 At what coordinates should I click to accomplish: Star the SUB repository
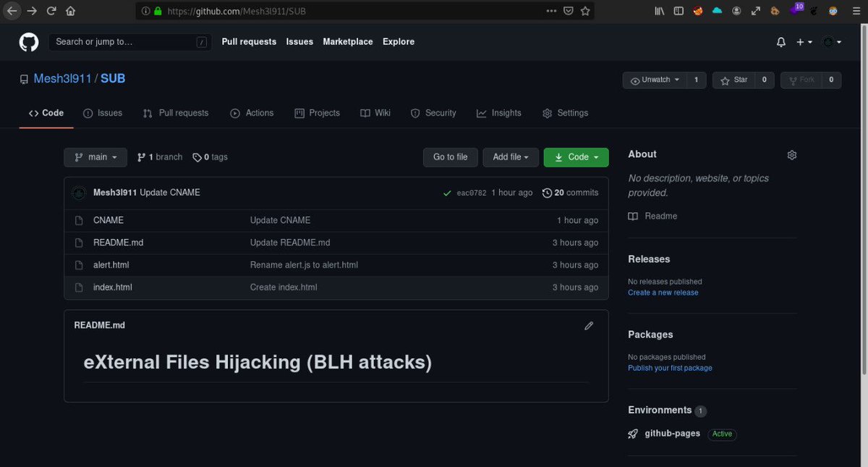coord(735,80)
